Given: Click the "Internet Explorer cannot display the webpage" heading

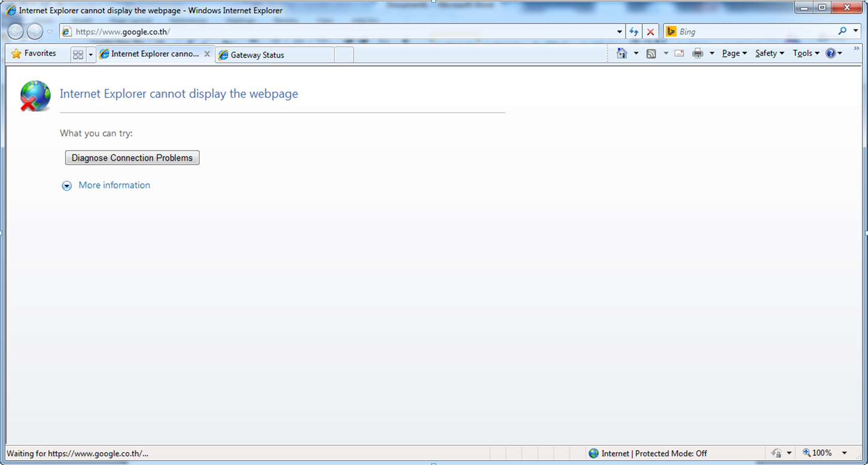Looking at the screenshot, I should point(179,94).
